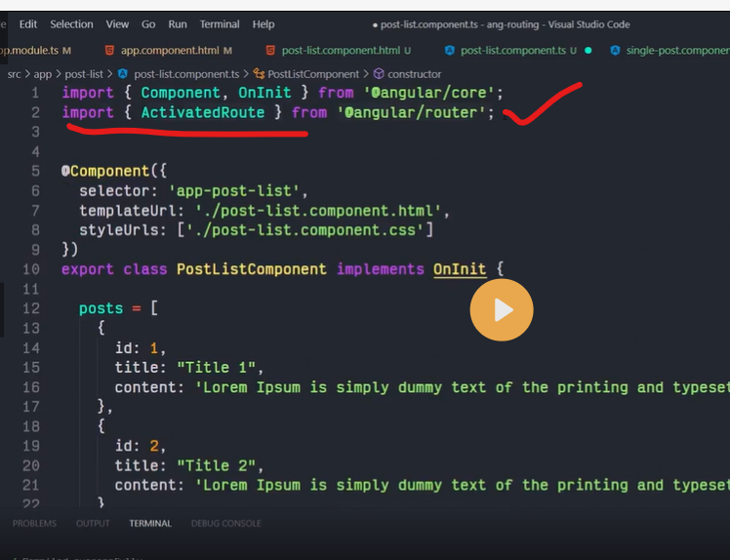Switch to the PROBLEMS panel tab
730x560 pixels.
point(34,524)
